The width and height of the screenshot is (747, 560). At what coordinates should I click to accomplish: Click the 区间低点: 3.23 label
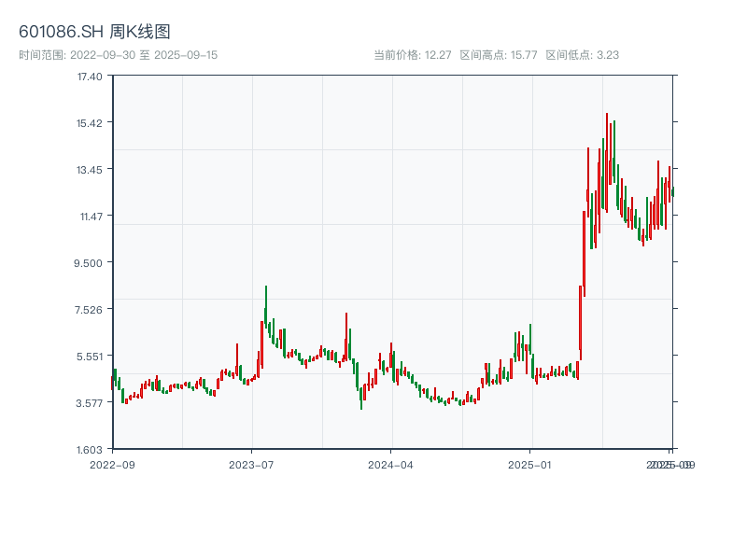tap(582, 55)
